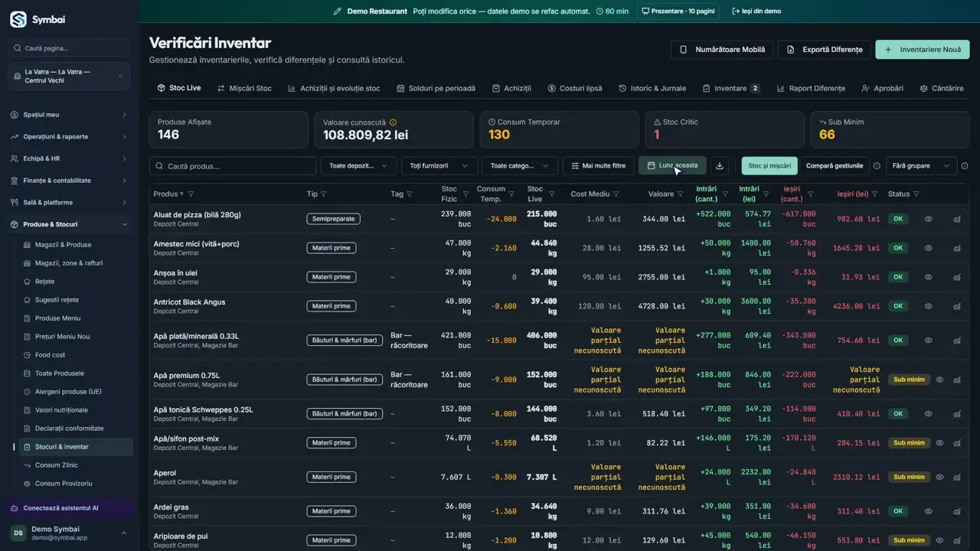Click the download icon beside Luna aceasta
The width and height of the screenshot is (980, 551).
point(720,165)
